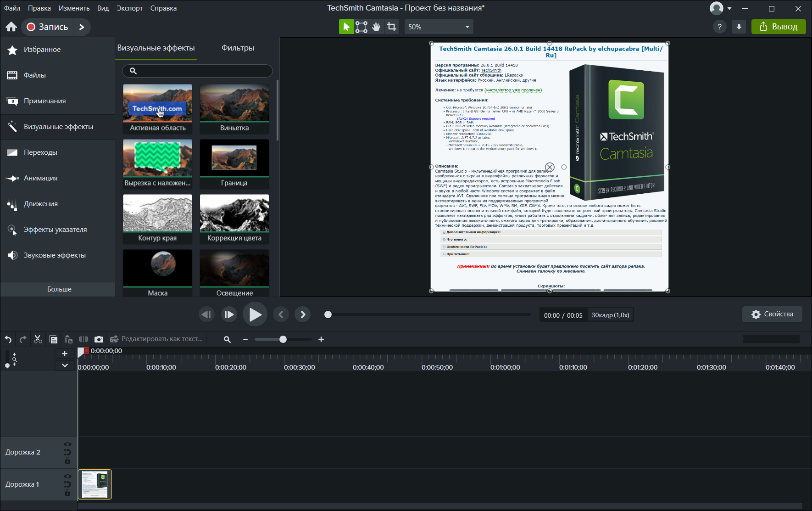Viewport: 812px width, 511px height.
Task: Click the timeline zoom magnifier icon
Action: tap(227, 340)
